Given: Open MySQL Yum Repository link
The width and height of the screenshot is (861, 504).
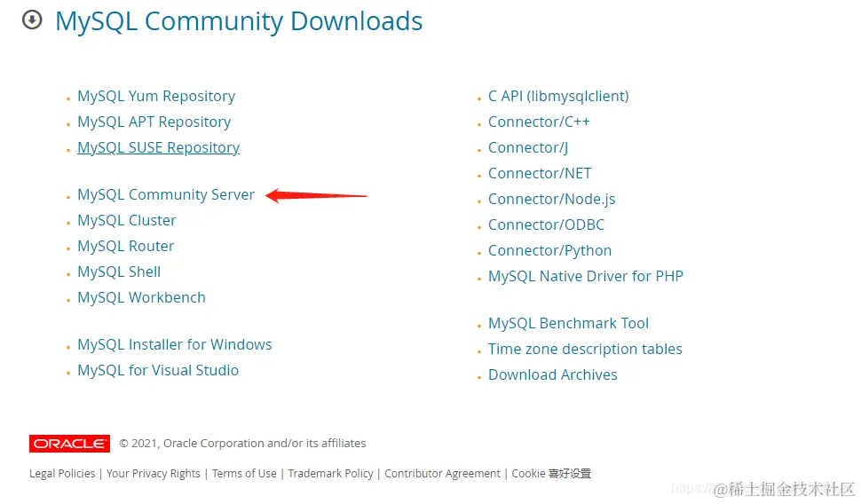Looking at the screenshot, I should [x=156, y=96].
